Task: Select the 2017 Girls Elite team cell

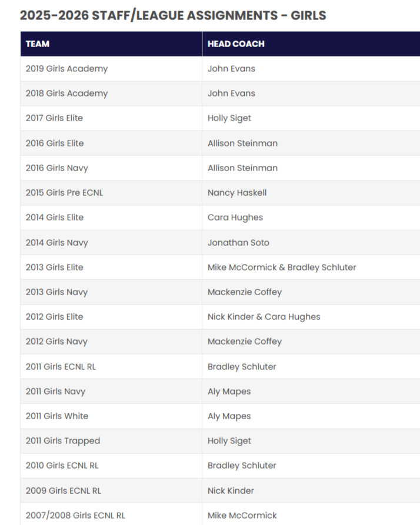Action: coord(111,118)
